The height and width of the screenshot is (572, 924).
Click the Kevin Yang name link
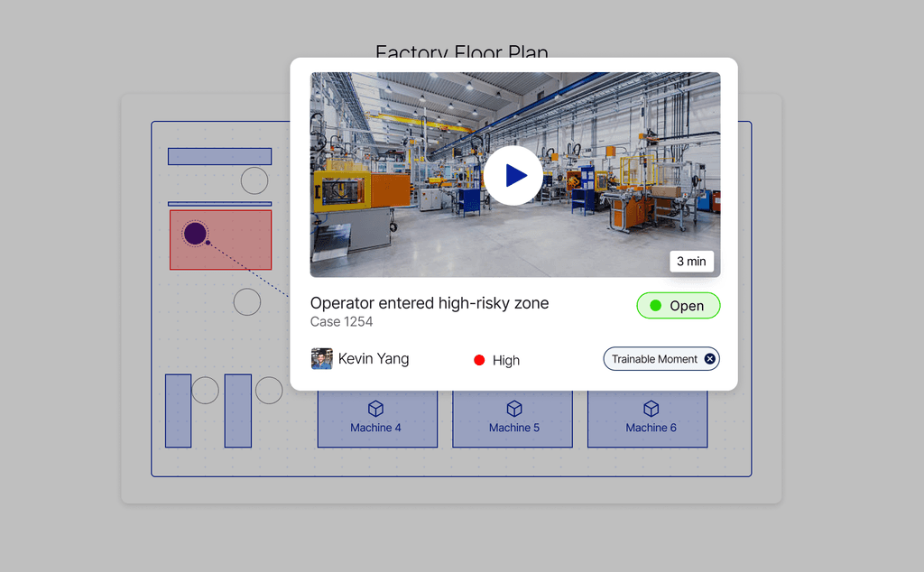(x=373, y=358)
